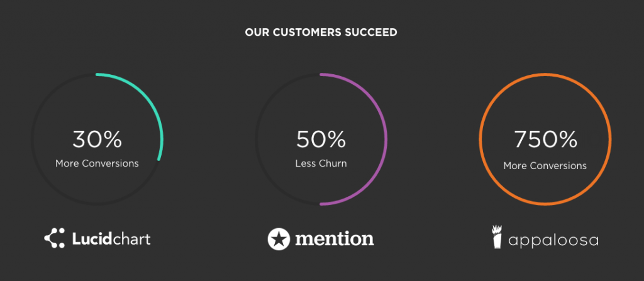644x281 pixels.
Task: Click the mention star circle icon
Action: 279,240
